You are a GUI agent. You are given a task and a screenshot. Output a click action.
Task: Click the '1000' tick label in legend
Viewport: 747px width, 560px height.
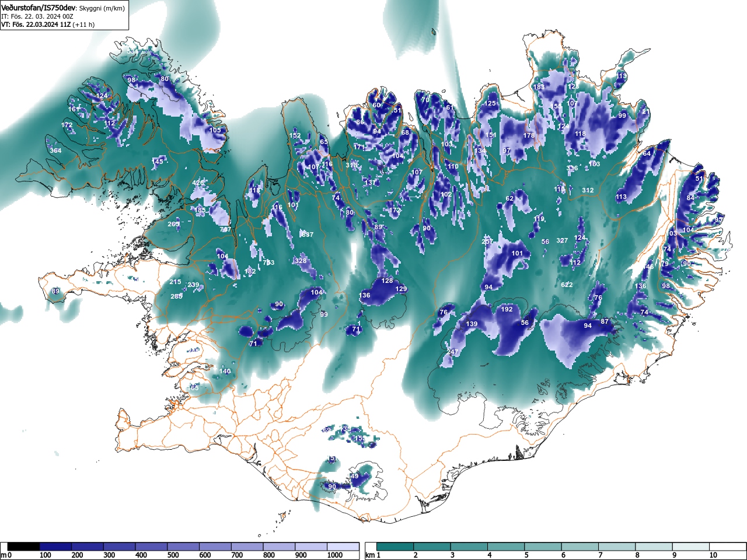(335, 555)
